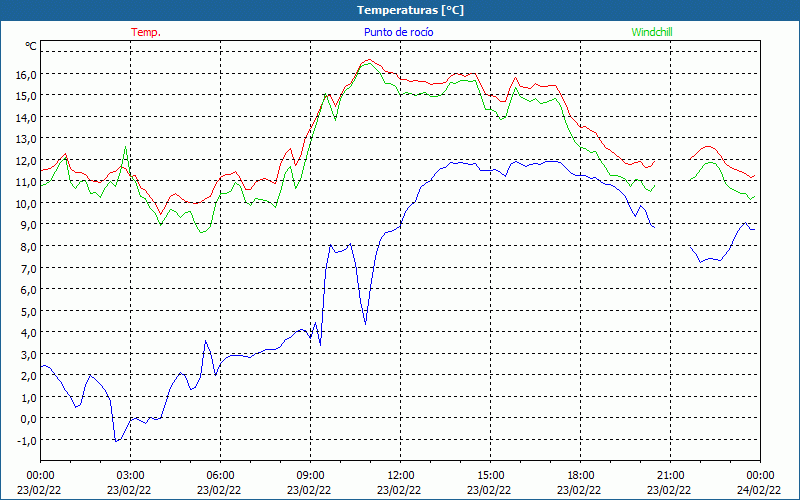Click the 09:00 time axis label
This screenshot has height=500, width=800.
[x=310, y=476]
